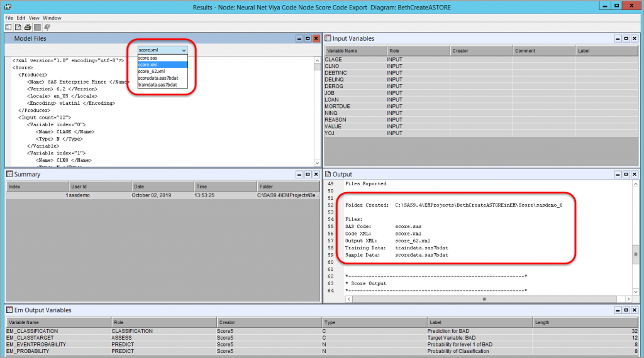This screenshot has height=358, width=644.
Task: Open the File menu
Action: [x=9, y=18]
